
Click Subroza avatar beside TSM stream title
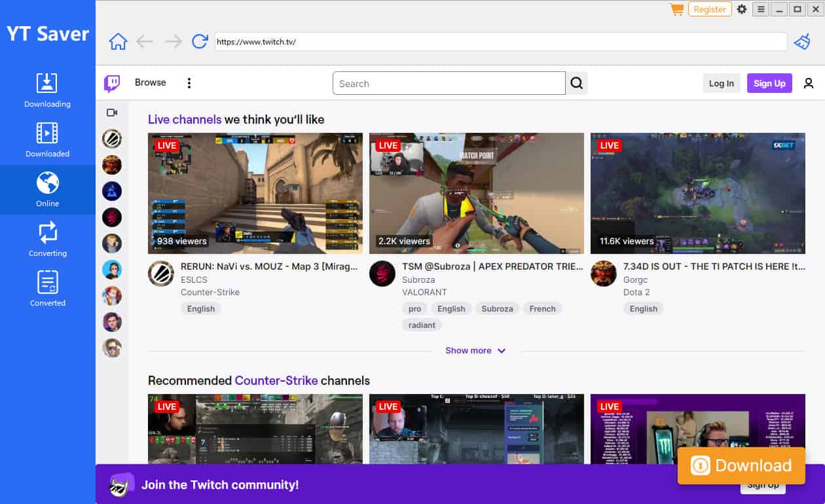tap(382, 274)
